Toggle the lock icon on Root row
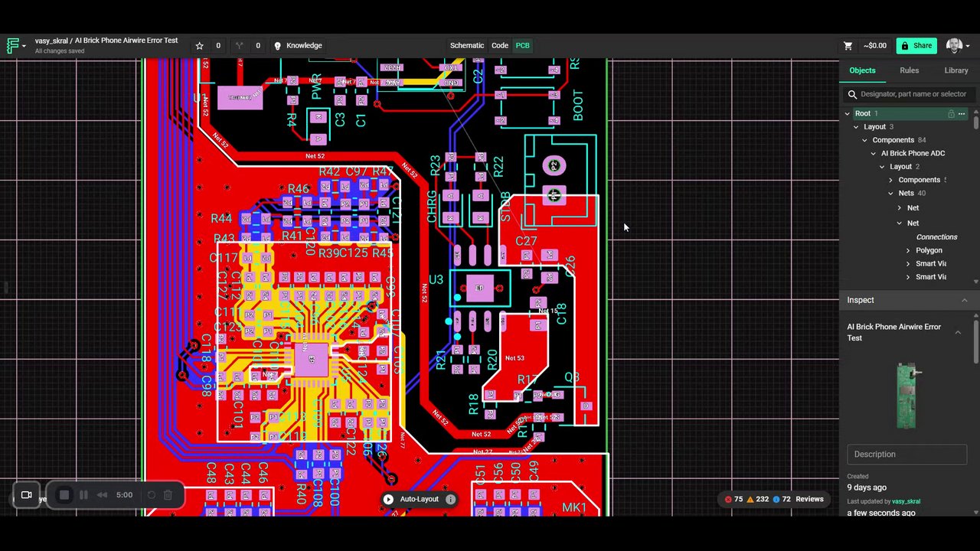Image resolution: width=980 pixels, height=551 pixels. click(951, 113)
